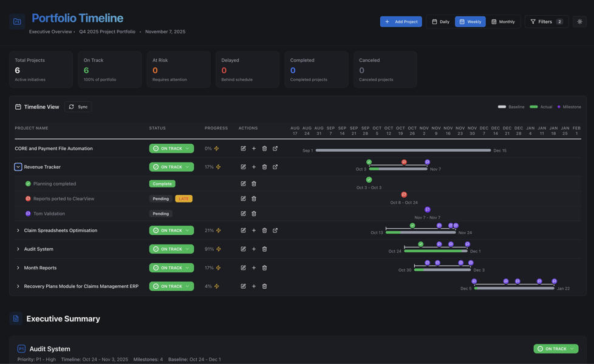Add milestone to Month Reports with plus icon
Image resolution: width=594 pixels, height=364 pixels.
click(x=254, y=268)
